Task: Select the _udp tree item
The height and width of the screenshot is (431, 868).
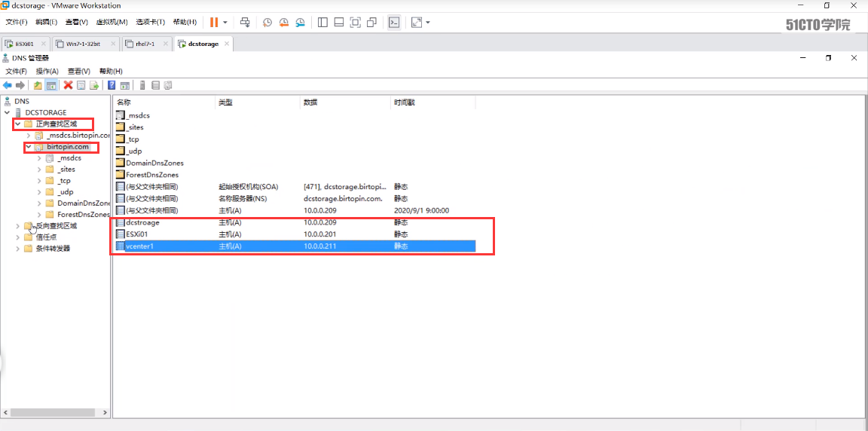Action: tap(66, 192)
